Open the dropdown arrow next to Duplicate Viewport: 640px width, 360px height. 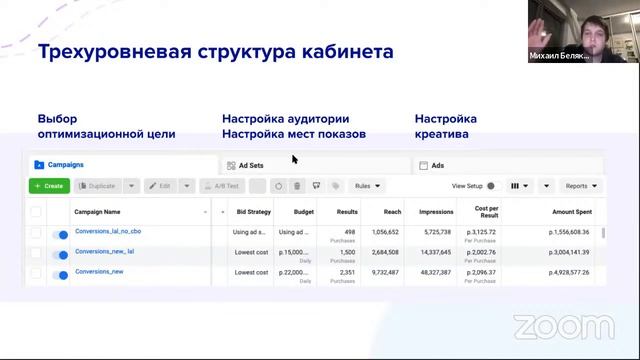pos(131,186)
